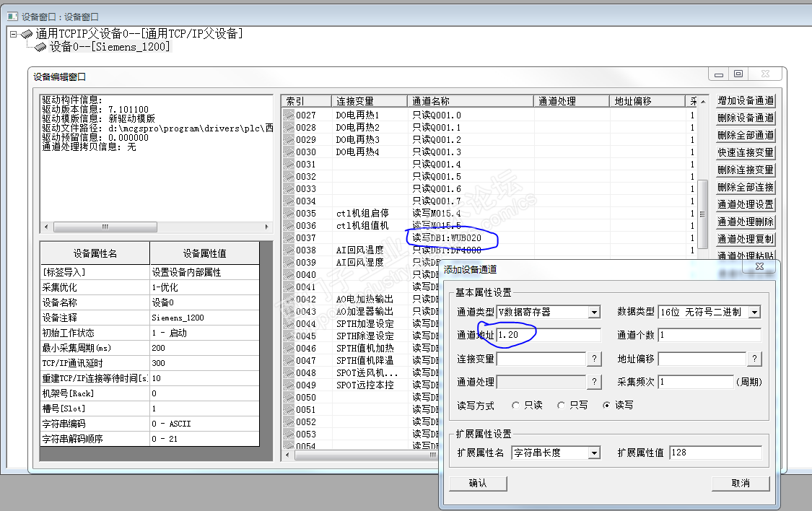Image resolution: width=812 pixels, height=511 pixels.
Task: Click the 地址偏移 column header
Action: [647, 102]
